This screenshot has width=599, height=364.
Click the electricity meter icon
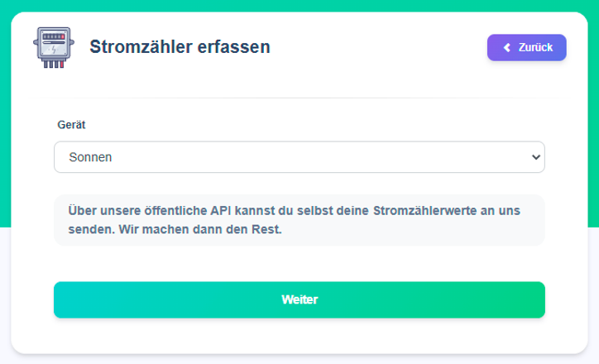click(53, 47)
